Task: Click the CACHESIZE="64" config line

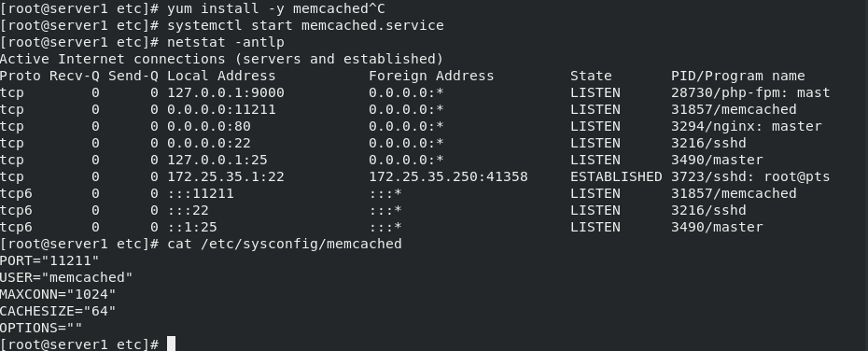Action: pyautogui.click(x=58, y=311)
